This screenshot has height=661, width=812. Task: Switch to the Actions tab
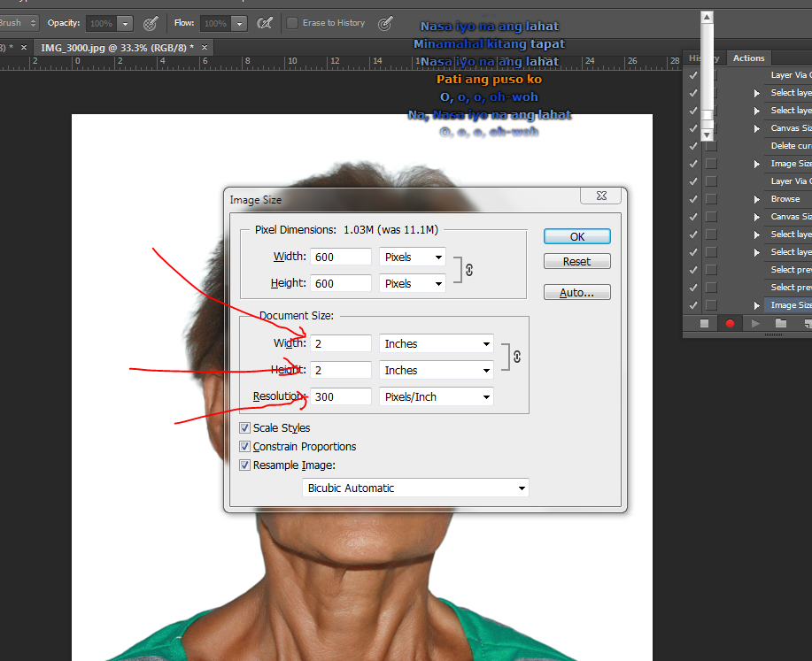748,58
